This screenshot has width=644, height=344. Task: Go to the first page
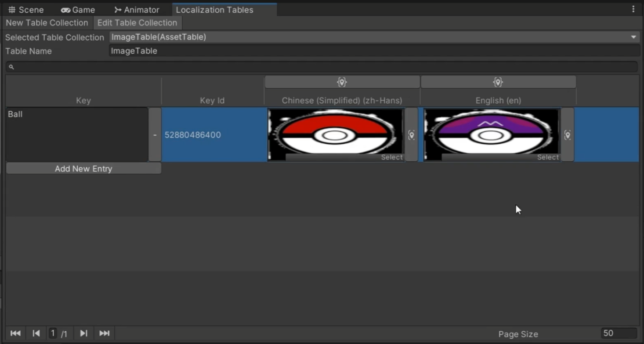(15, 333)
